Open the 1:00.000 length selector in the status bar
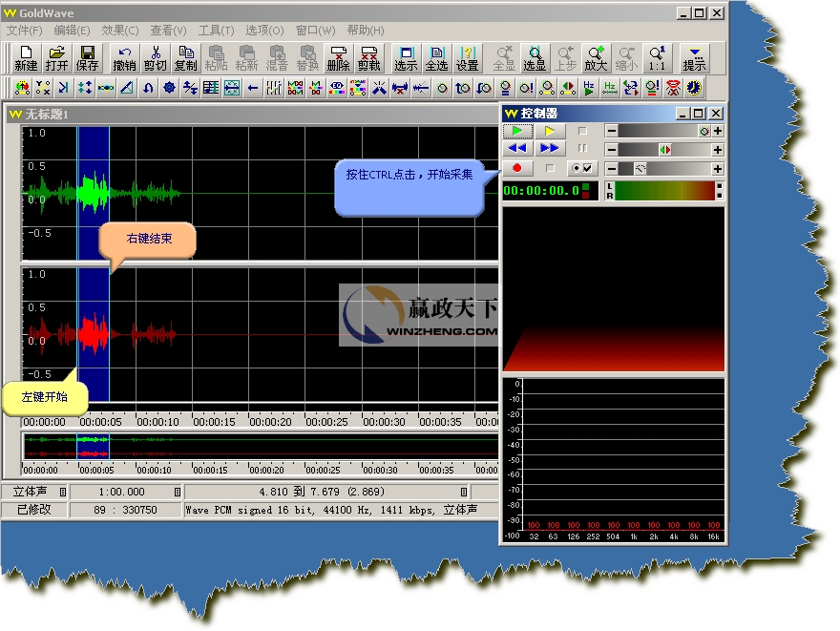Image resolution: width=840 pixels, height=631 pixels. click(177, 492)
